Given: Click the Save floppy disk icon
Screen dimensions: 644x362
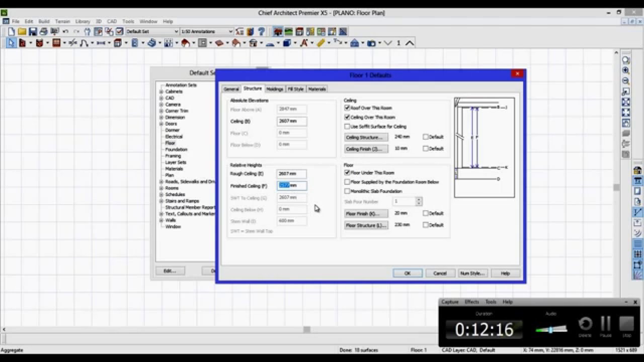Looking at the screenshot, I should point(33,32).
